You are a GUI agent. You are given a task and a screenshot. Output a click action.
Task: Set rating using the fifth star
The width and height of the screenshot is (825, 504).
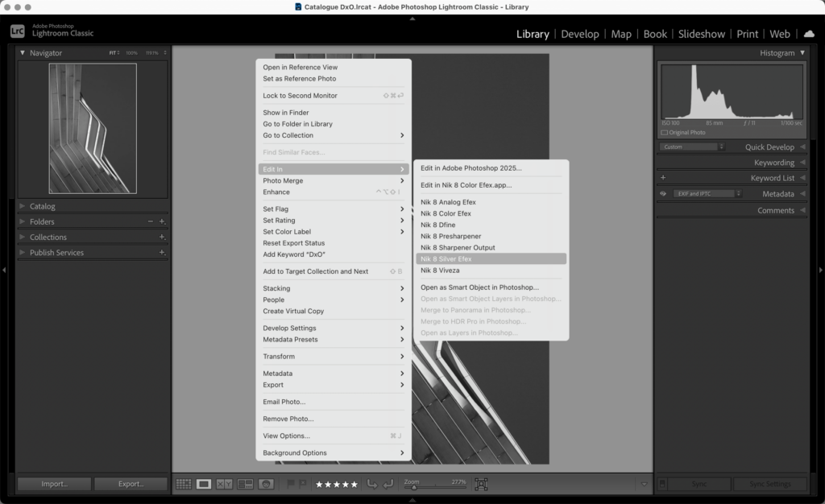354,484
